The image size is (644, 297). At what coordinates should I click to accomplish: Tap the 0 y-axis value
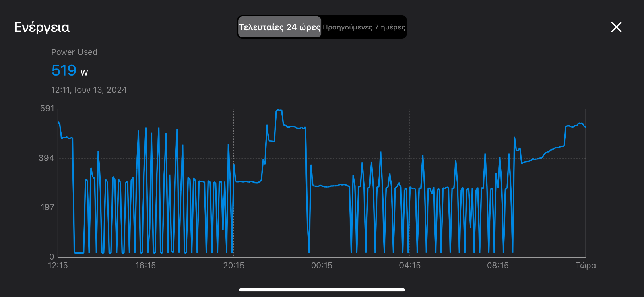click(52, 256)
